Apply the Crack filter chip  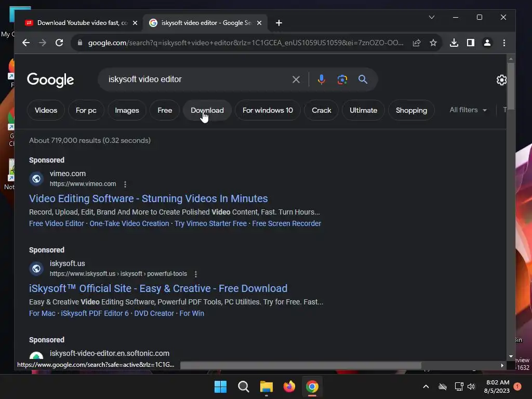[x=321, y=110]
